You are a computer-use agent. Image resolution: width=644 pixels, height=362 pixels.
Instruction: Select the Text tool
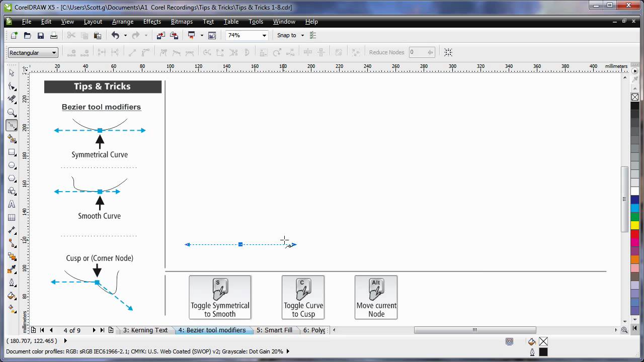[12, 204]
